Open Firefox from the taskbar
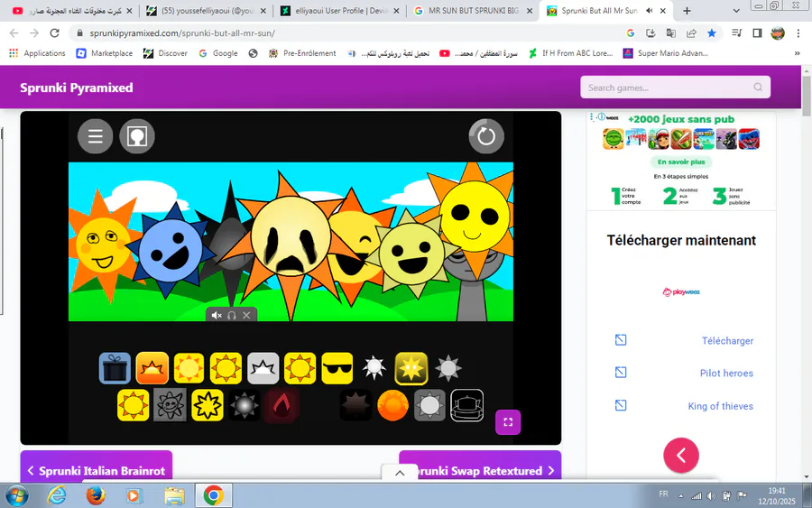The width and height of the screenshot is (812, 508). coord(96,495)
